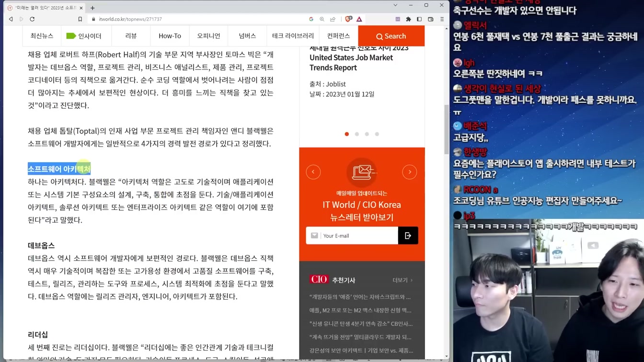This screenshot has height=362, width=644.
Task: Open the 최신뉴스 menu
Action: (x=42, y=36)
